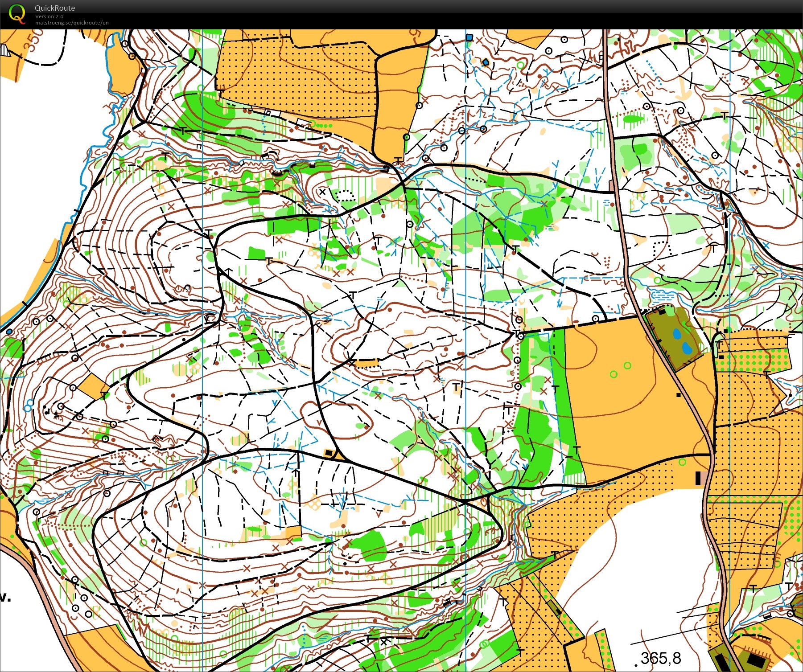
Task: Click the Version 2.4 label
Action: coord(49,16)
